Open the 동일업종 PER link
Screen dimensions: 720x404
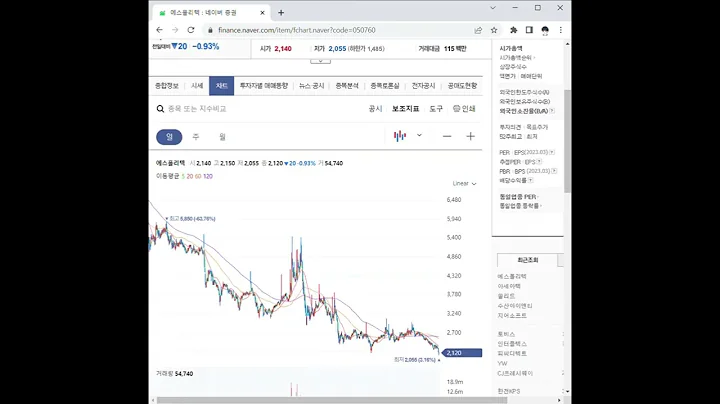[518, 197]
